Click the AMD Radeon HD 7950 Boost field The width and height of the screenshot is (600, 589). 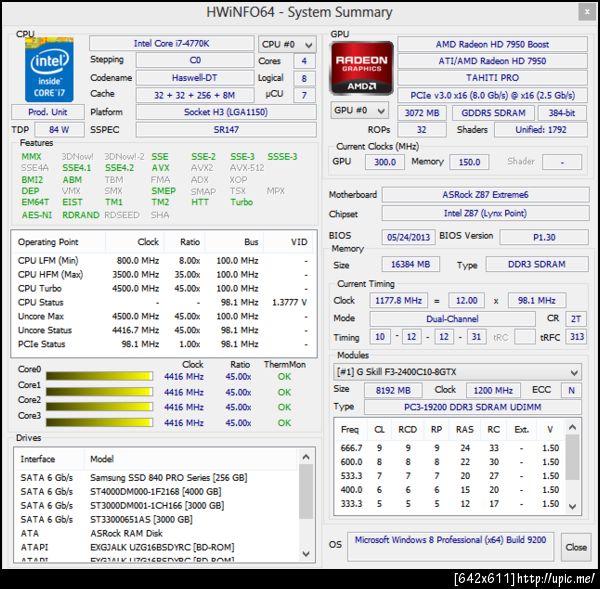[492, 44]
